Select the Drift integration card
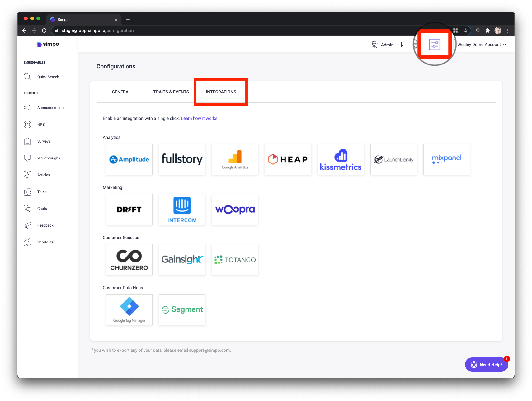The width and height of the screenshot is (532, 401). tap(129, 210)
